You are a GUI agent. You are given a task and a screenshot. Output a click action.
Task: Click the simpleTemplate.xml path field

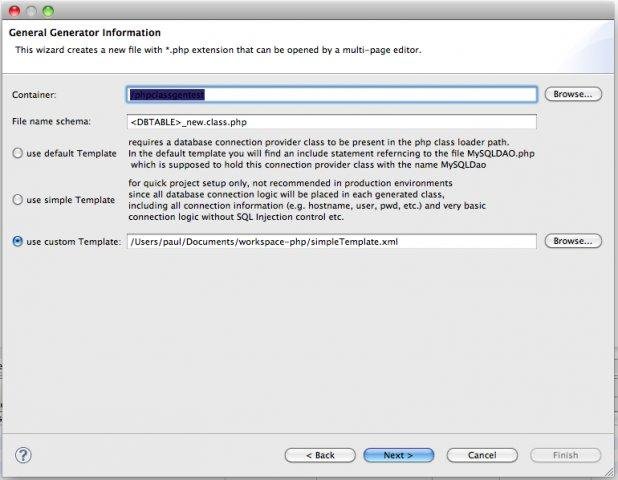[332, 241]
